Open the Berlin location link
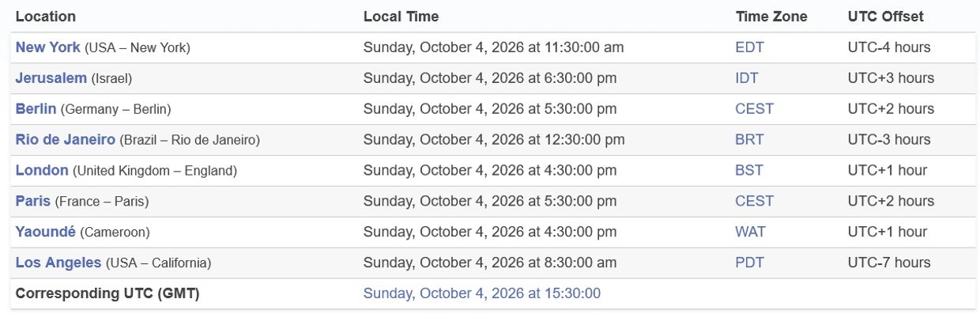This screenshot has width=980, height=314. coord(36,109)
